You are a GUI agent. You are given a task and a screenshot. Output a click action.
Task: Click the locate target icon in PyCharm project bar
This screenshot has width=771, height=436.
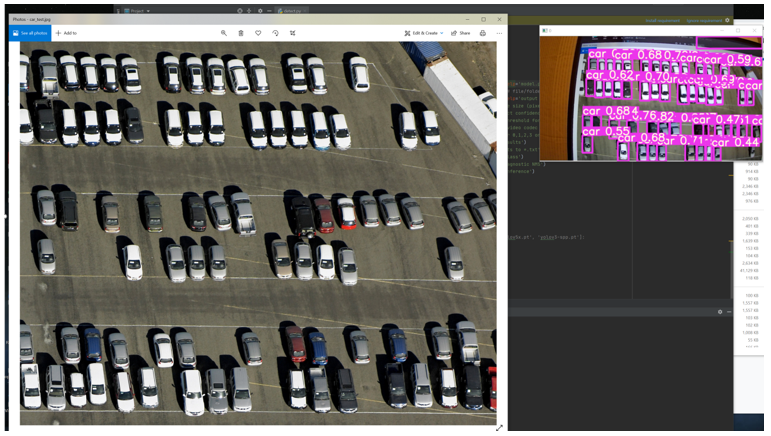239,10
